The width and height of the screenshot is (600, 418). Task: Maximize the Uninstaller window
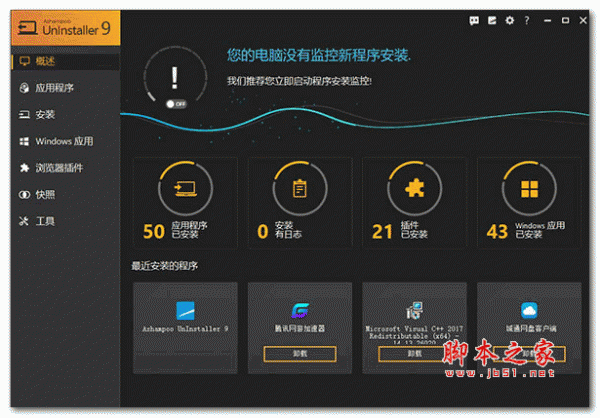(x=565, y=20)
